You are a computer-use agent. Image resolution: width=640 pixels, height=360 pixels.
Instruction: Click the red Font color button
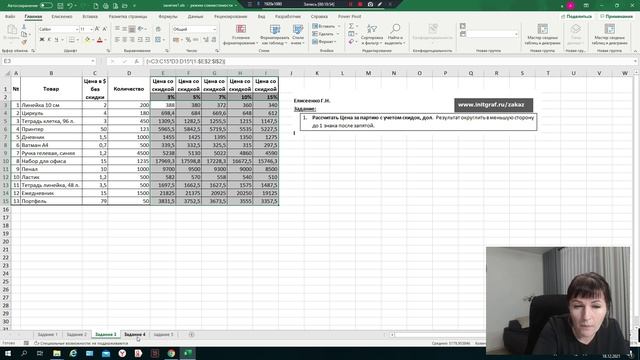point(100,40)
